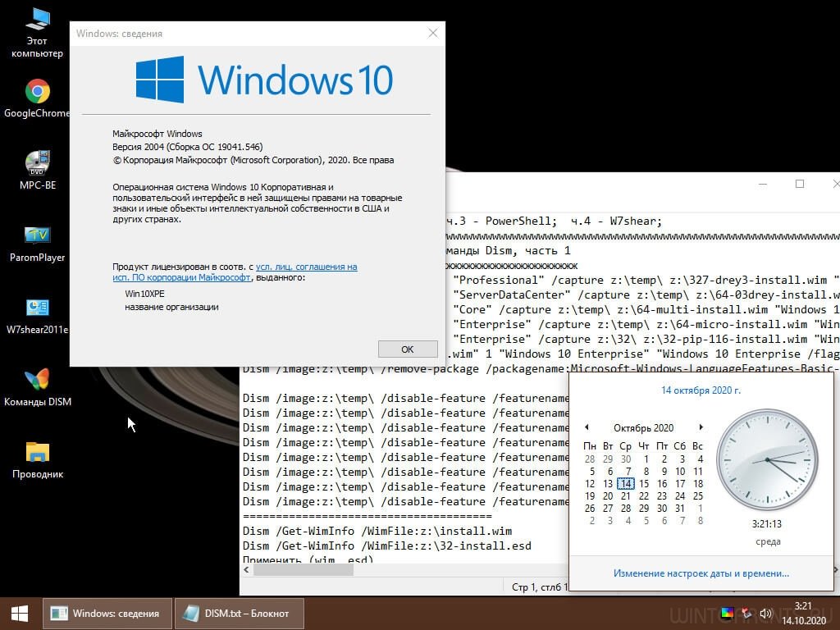The height and width of the screenshot is (630, 840).
Task: Activate the Windows: сведения taskbar button
Action: [107, 613]
